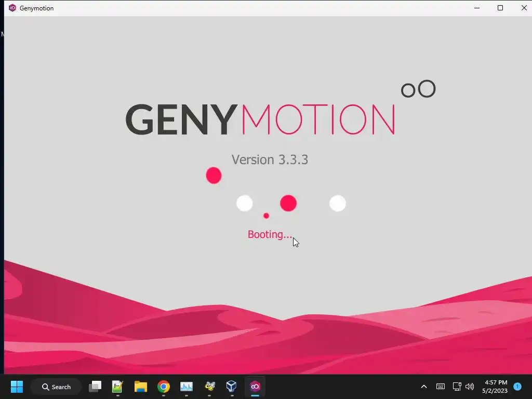Open VirtualBox from the taskbar
Viewport: 532px width, 399px height.
[231, 387]
